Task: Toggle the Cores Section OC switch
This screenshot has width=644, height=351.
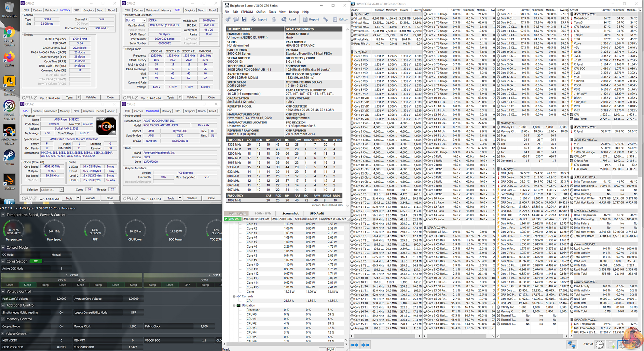Action: coord(36,261)
